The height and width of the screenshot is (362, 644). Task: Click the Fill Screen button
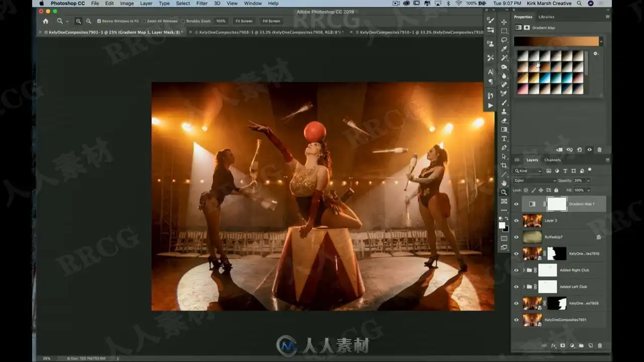pyautogui.click(x=271, y=21)
